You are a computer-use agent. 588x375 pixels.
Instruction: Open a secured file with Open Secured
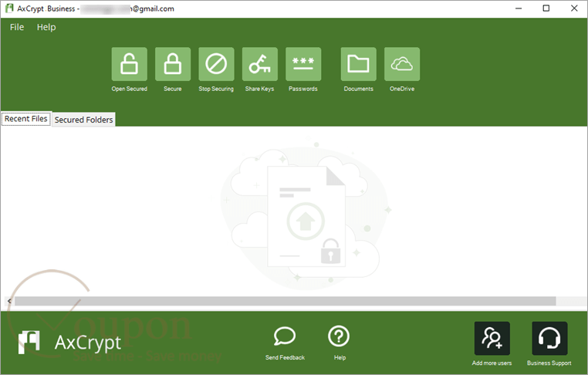tap(129, 64)
